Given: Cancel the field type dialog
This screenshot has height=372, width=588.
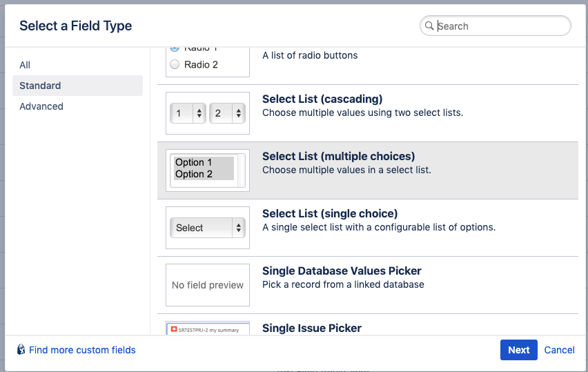Looking at the screenshot, I should coord(559,350).
